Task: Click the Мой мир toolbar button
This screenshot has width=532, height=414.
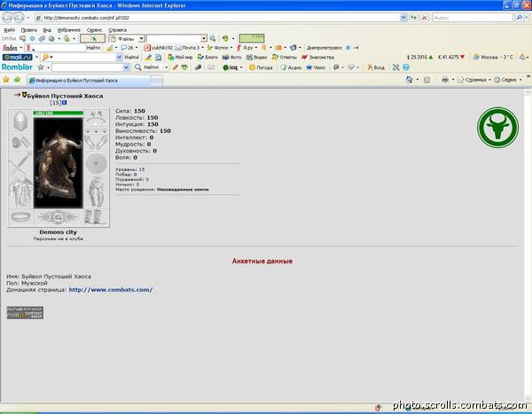Action: (181, 57)
